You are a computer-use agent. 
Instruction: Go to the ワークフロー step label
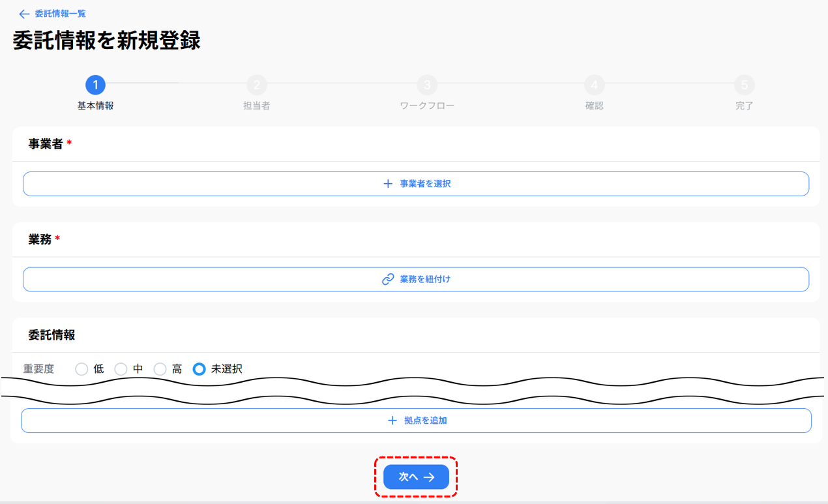coord(426,106)
